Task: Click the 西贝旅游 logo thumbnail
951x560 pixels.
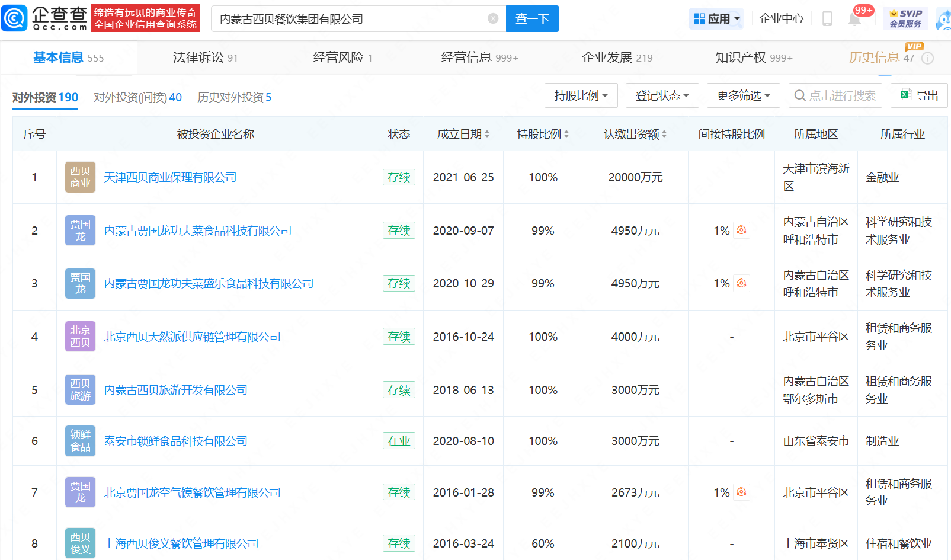Action: point(80,390)
